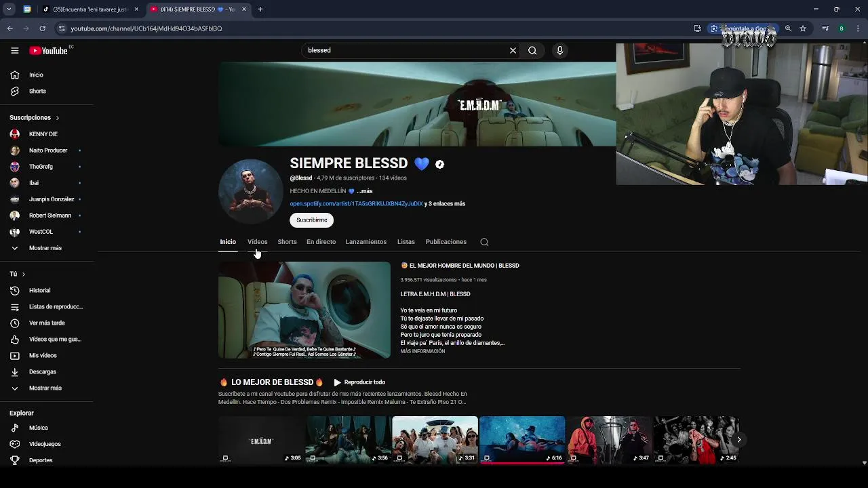This screenshot has width=868, height=488.
Task: Select the Inicio channel tab
Action: click(228, 242)
